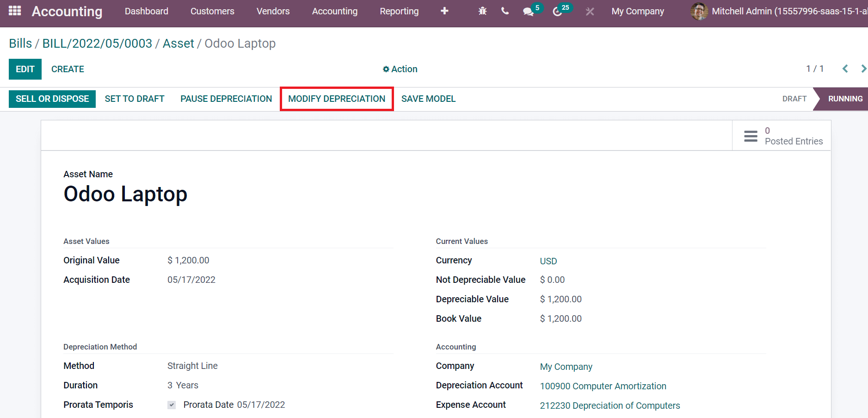Open the Vendors menu
Viewport: 868px width, 418px height.
273,11
